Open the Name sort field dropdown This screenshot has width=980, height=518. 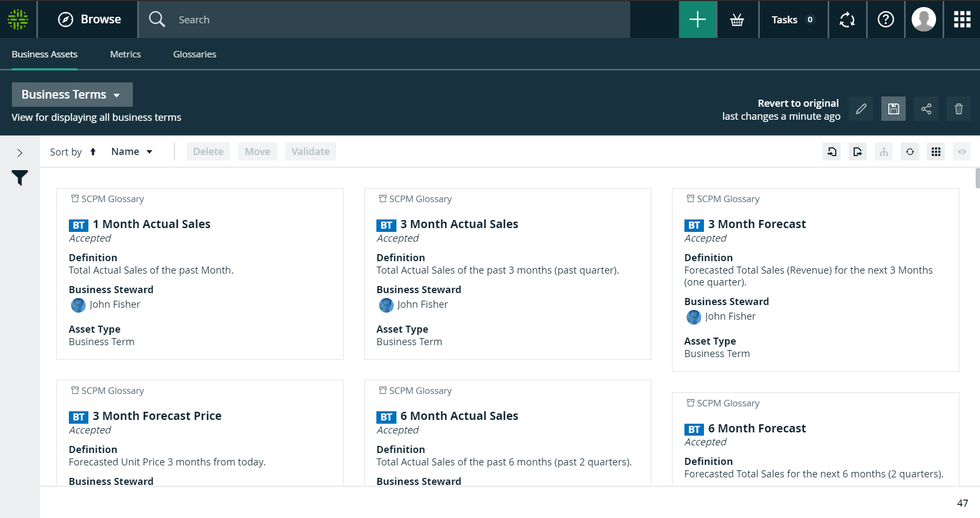[132, 152]
